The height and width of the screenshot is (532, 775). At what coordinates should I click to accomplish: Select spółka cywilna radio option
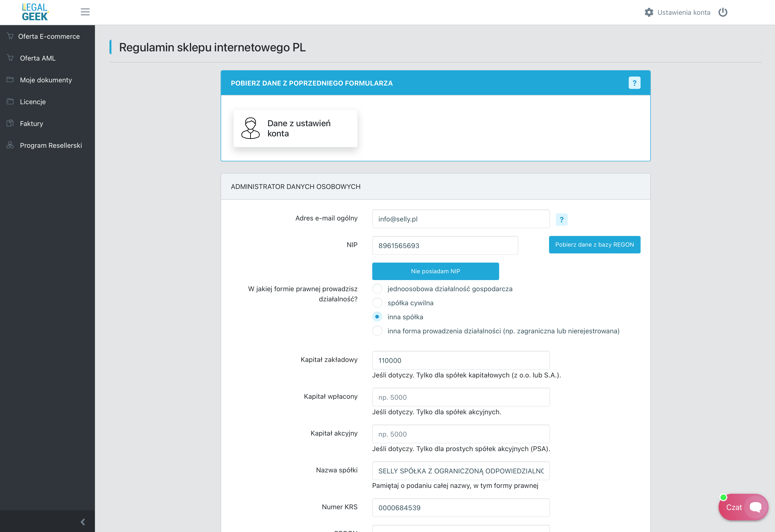click(x=377, y=303)
